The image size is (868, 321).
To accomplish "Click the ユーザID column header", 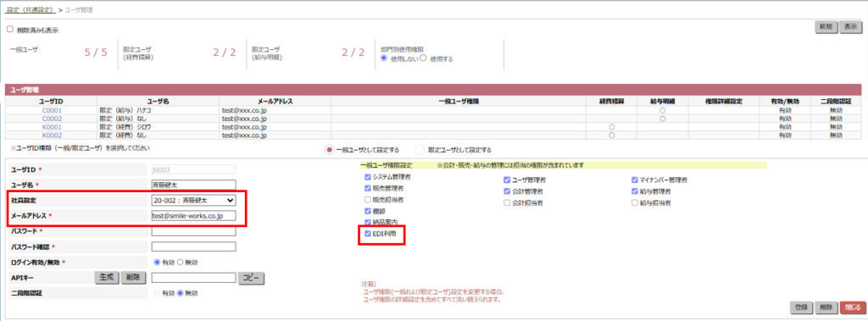I will click(x=52, y=102).
